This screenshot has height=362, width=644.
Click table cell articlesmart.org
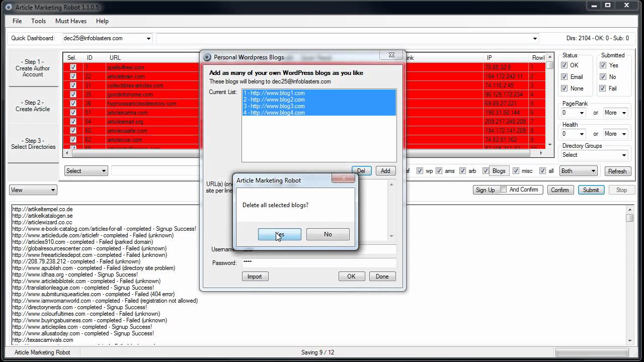tap(125, 122)
